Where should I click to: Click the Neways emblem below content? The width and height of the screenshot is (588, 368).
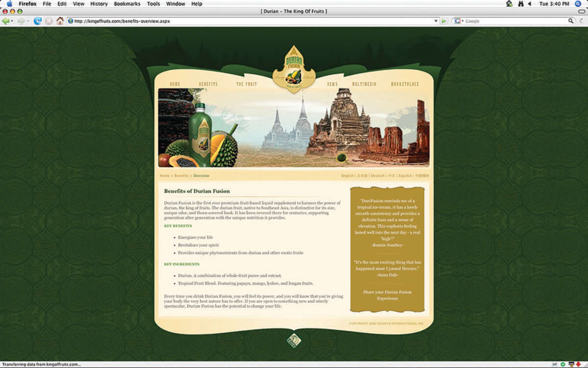click(x=294, y=340)
